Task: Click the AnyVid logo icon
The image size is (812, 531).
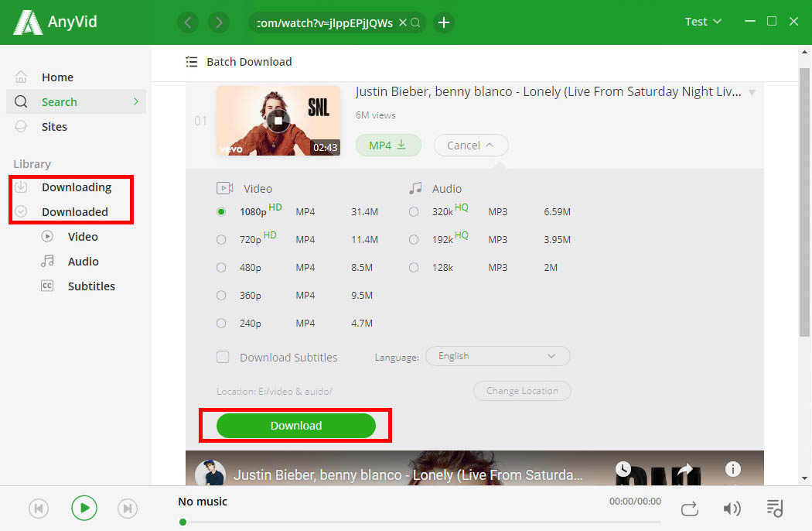Action: 27,22
